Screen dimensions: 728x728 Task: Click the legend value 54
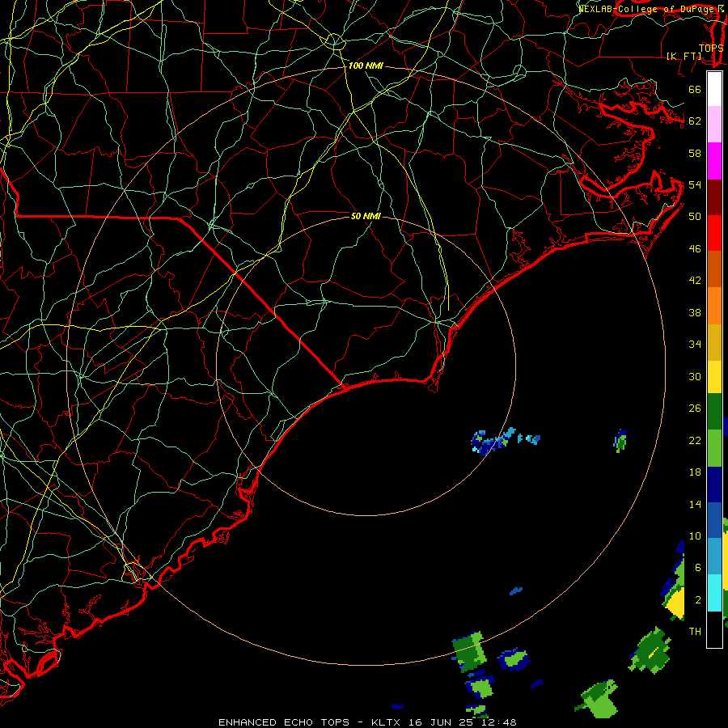[695, 184]
